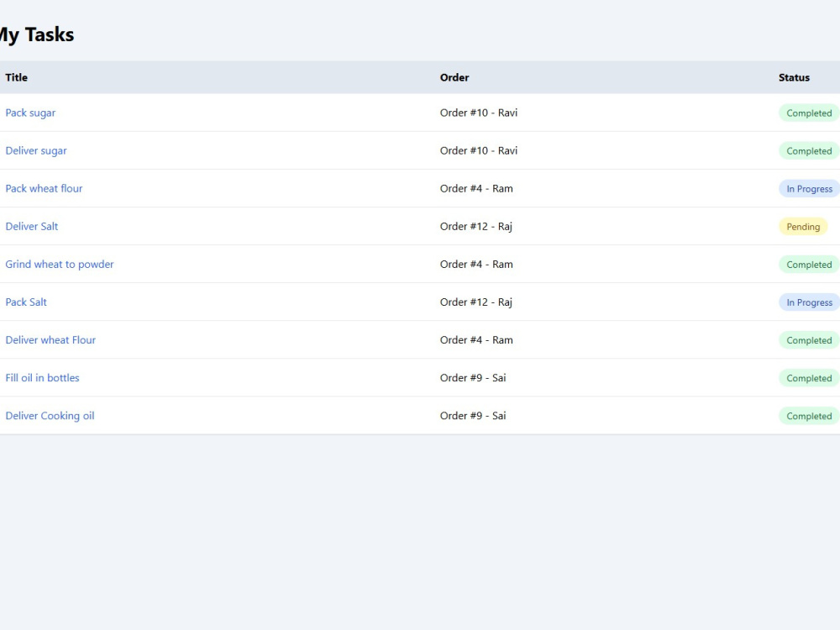Open the Deliver Cooking oil task
840x630 pixels.
click(50, 416)
